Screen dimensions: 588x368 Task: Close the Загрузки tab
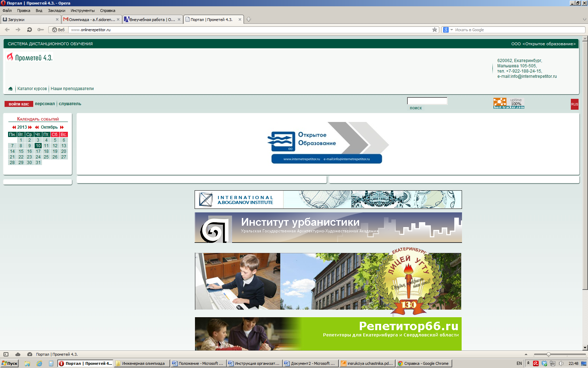pyautogui.click(x=57, y=20)
